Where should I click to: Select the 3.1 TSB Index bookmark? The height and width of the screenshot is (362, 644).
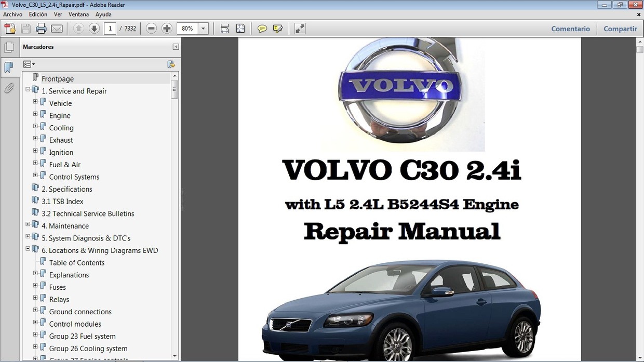(62, 202)
